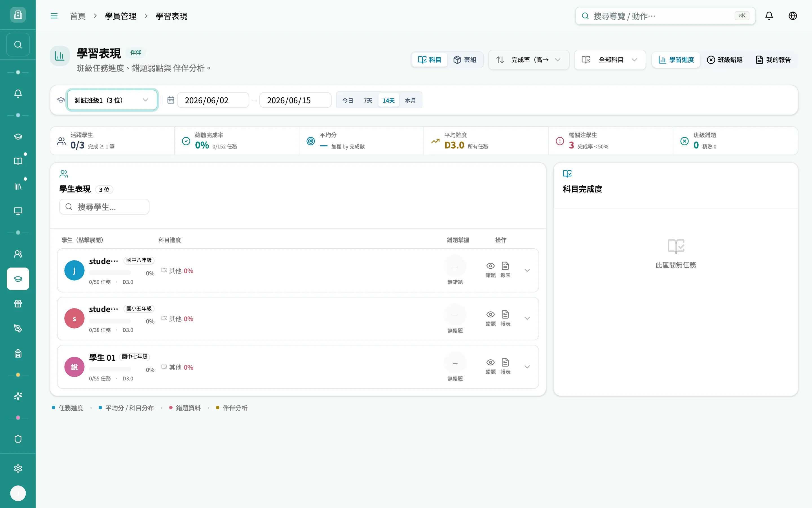The width and height of the screenshot is (812, 508).
Task: Click the 班級錯題 stat card
Action: click(735, 141)
